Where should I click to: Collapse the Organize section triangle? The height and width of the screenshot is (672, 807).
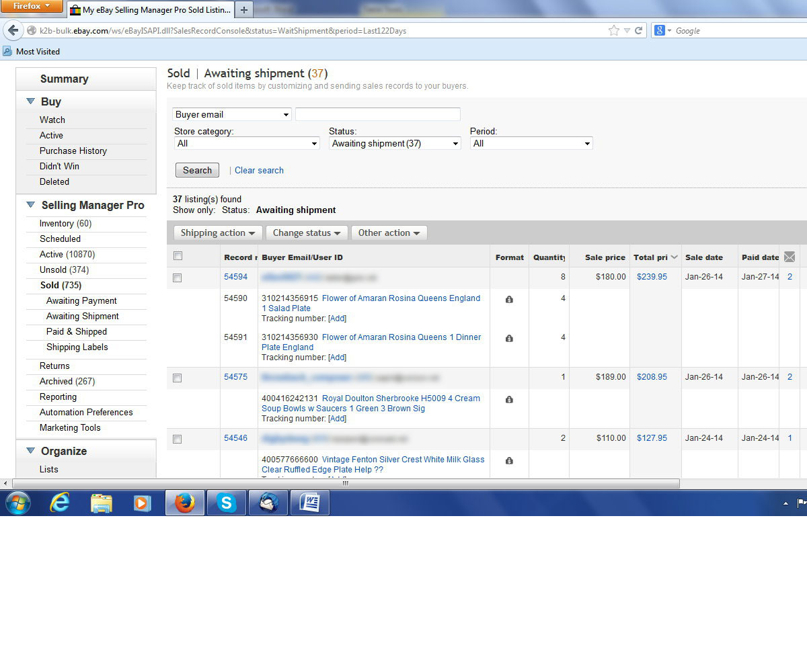tap(30, 451)
